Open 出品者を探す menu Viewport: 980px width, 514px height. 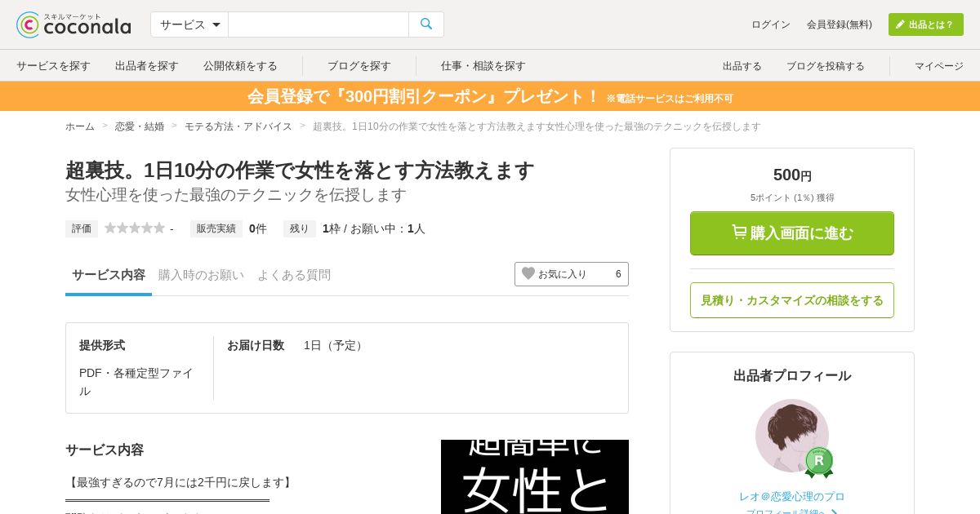[x=147, y=66]
